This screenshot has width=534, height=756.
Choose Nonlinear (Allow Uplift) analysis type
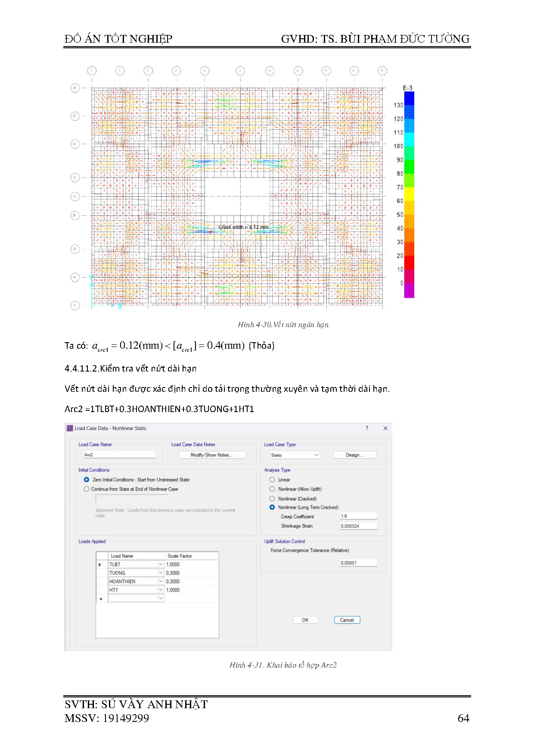click(272, 489)
